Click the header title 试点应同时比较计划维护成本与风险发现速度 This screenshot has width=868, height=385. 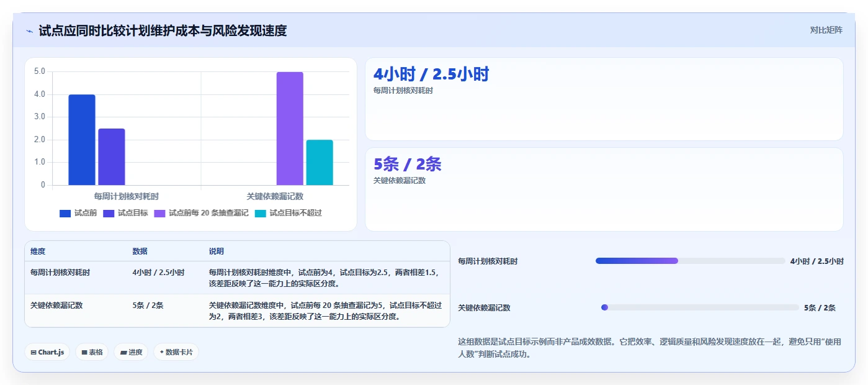point(163,30)
